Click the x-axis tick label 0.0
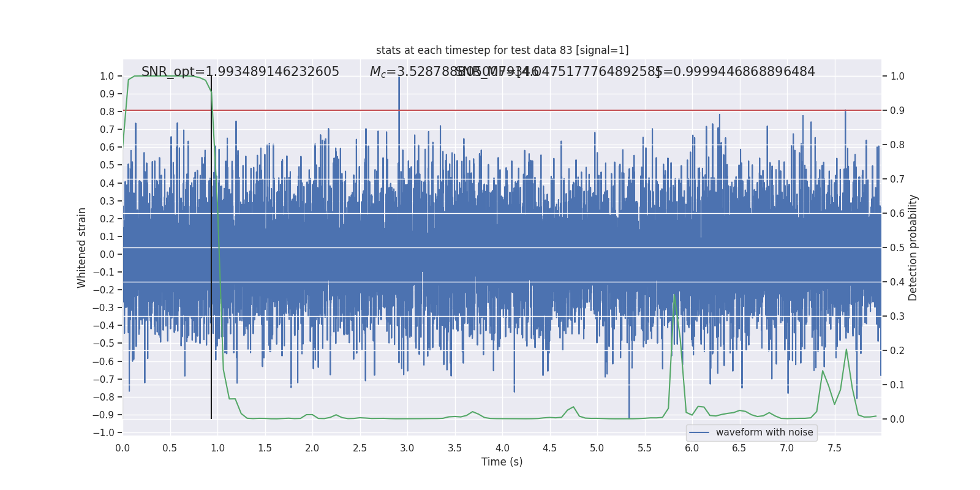The width and height of the screenshot is (980, 490). 123,448
